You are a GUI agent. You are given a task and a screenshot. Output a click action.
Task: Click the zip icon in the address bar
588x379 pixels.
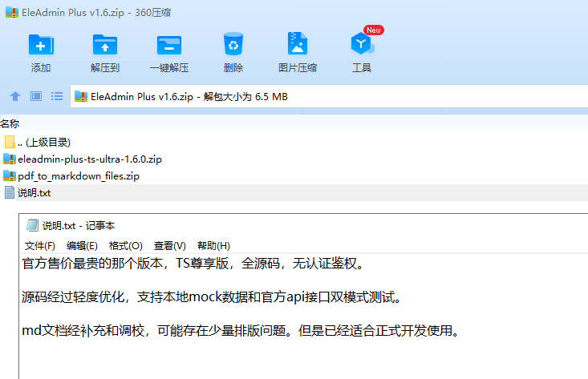tap(81, 97)
